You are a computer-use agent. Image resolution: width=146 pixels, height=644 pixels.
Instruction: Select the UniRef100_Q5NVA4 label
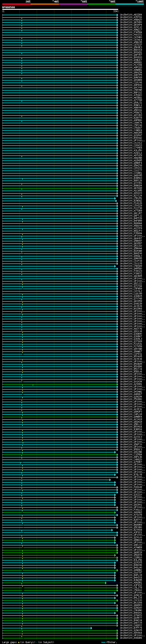pyautogui.click(x=131, y=249)
